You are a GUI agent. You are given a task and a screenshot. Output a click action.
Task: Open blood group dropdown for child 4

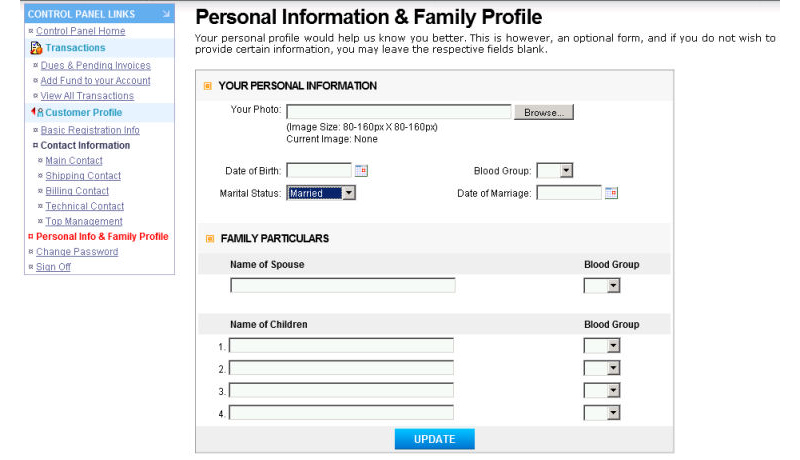coord(602,413)
